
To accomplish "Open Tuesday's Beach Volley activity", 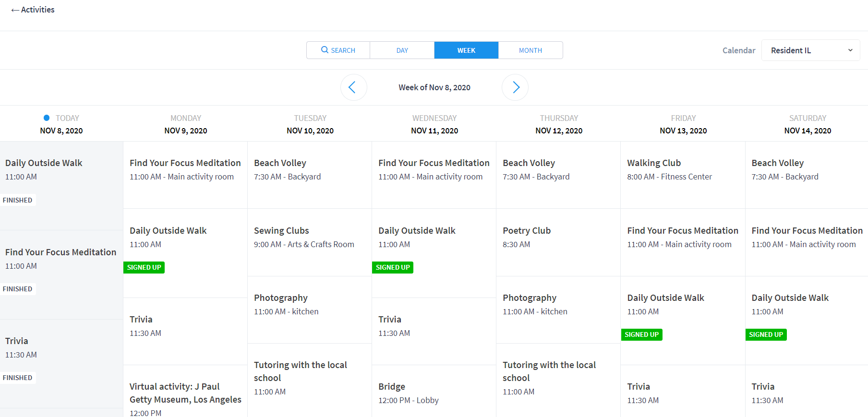I will (x=310, y=175).
